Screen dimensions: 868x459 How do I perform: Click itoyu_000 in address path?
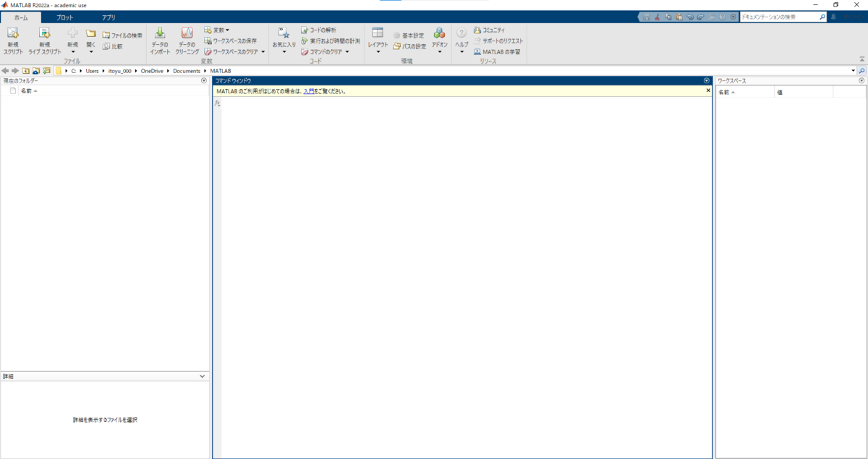tap(119, 71)
